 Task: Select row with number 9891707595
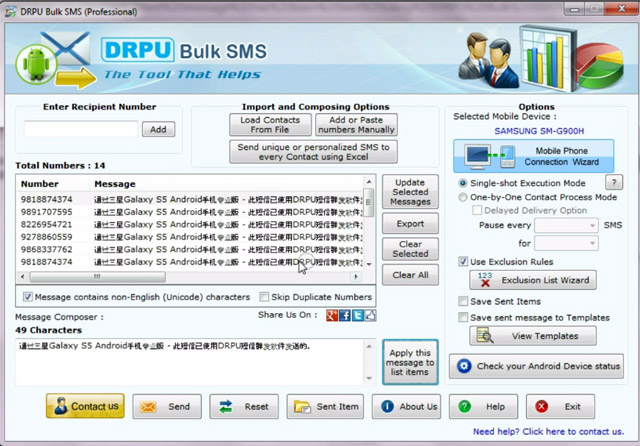tap(190, 212)
